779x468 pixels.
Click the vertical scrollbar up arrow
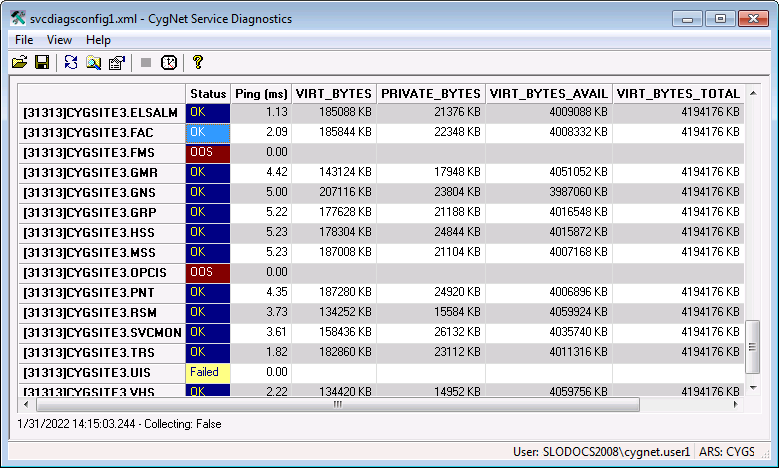753,93
